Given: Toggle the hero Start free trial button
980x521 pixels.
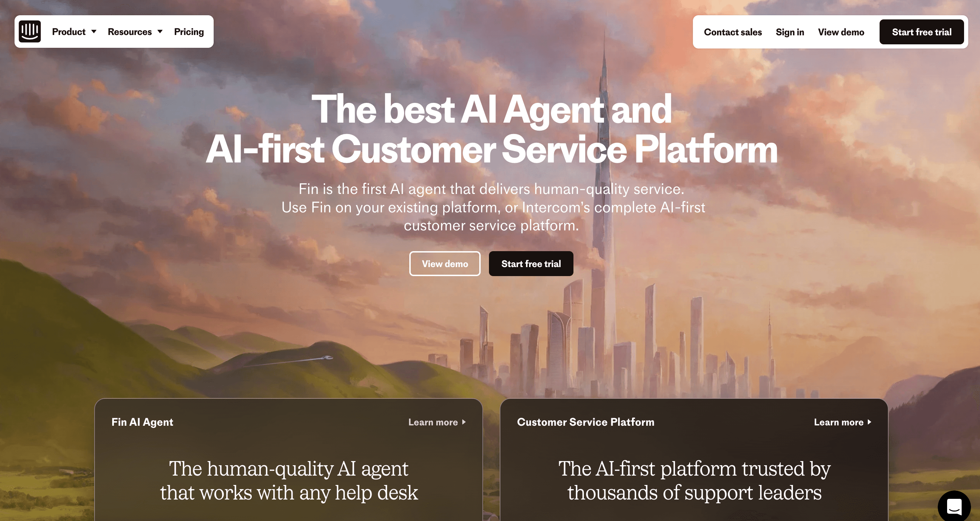Looking at the screenshot, I should (x=532, y=264).
